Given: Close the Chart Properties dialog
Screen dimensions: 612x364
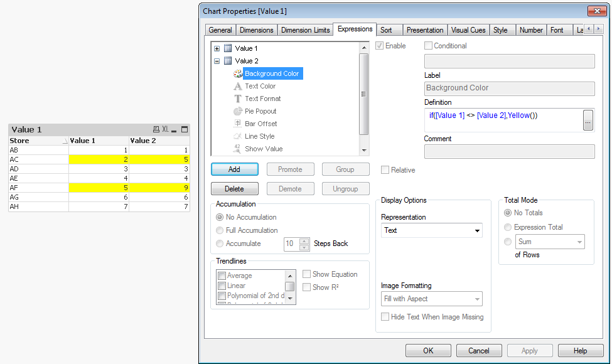Looking at the screenshot, I should point(597,11).
